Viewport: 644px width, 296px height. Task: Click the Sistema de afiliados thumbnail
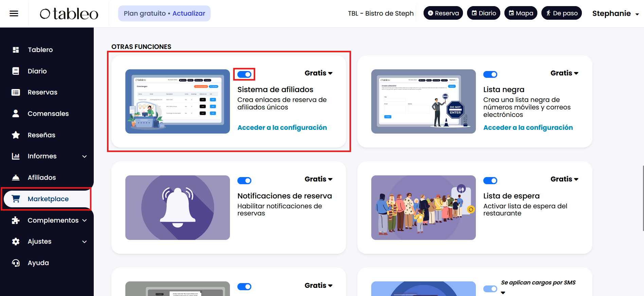(178, 101)
